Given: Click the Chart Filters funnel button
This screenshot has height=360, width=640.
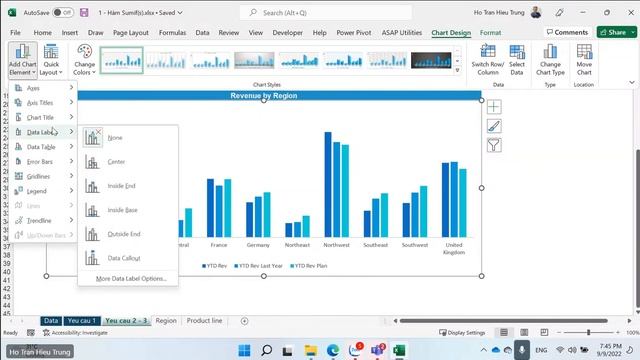Looking at the screenshot, I should [x=494, y=145].
